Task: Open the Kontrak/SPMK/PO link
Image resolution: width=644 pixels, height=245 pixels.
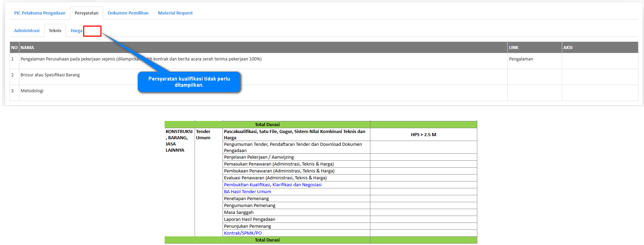Action: click(243, 233)
